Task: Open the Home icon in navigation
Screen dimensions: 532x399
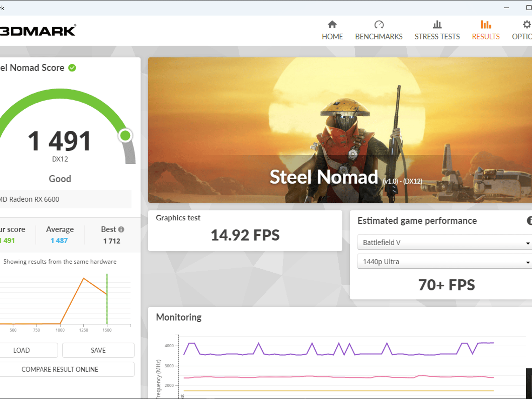Action: (x=332, y=25)
